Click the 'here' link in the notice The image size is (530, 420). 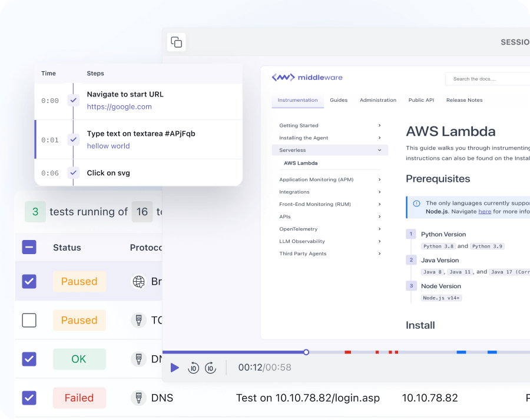[x=485, y=211]
